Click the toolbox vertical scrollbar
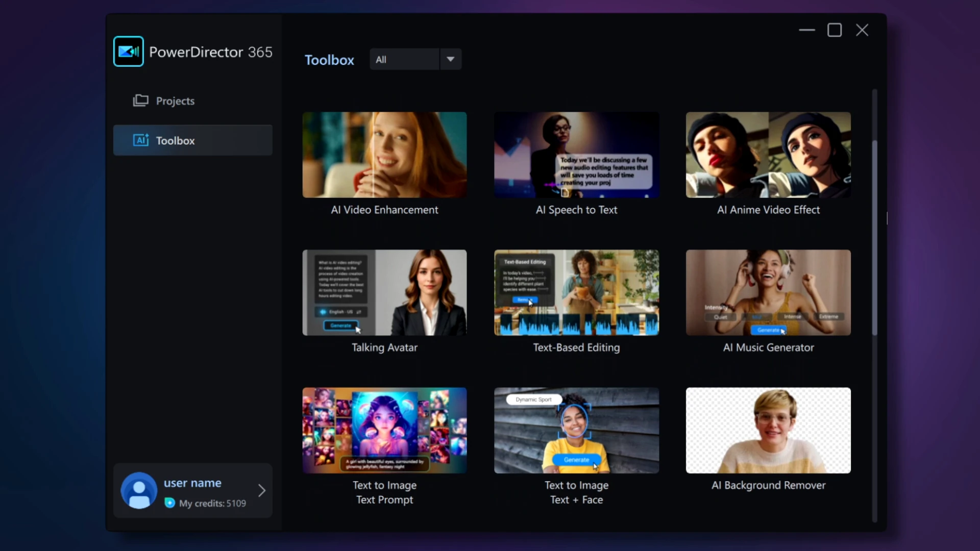980x551 pixels. [874, 237]
